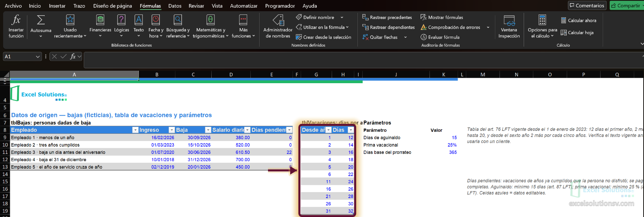
Task: Open Búsqueda y referencia functions
Action: (178, 26)
